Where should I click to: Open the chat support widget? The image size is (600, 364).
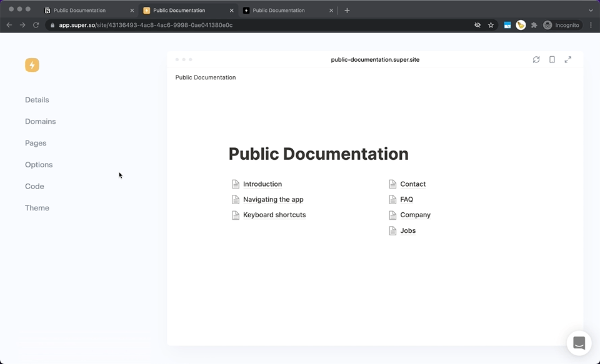[579, 343]
